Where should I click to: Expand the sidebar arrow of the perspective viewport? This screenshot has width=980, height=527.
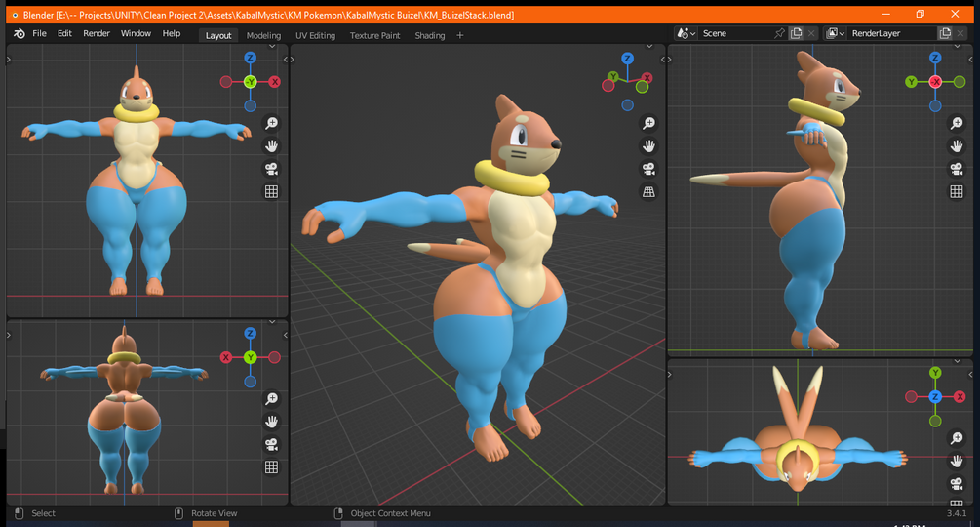[x=663, y=60]
